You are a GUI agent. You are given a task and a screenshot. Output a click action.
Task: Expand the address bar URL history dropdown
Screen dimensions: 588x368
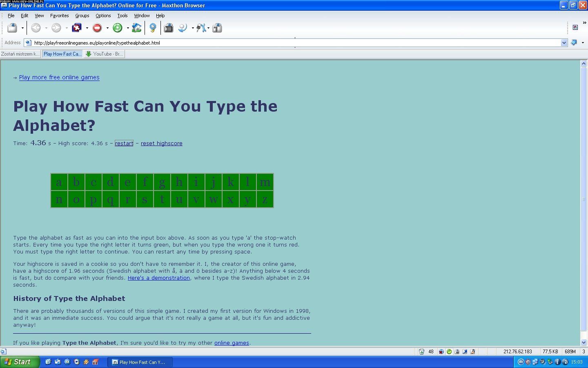pyautogui.click(x=564, y=43)
